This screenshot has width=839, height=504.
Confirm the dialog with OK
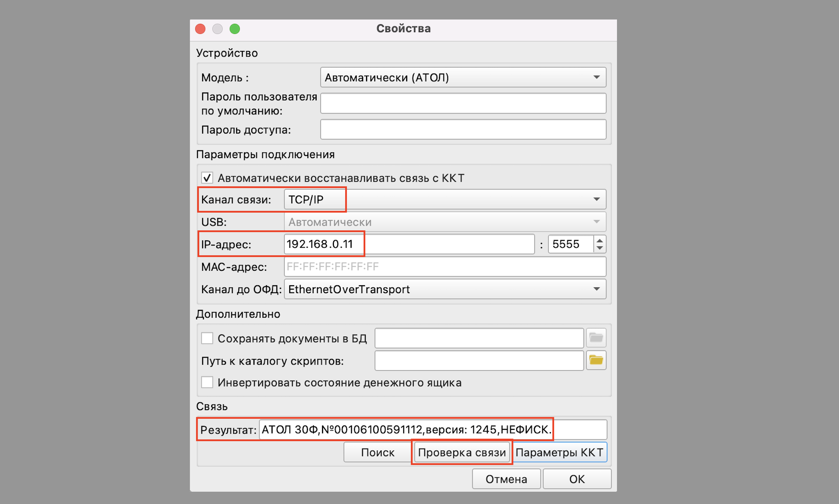pyautogui.click(x=577, y=479)
